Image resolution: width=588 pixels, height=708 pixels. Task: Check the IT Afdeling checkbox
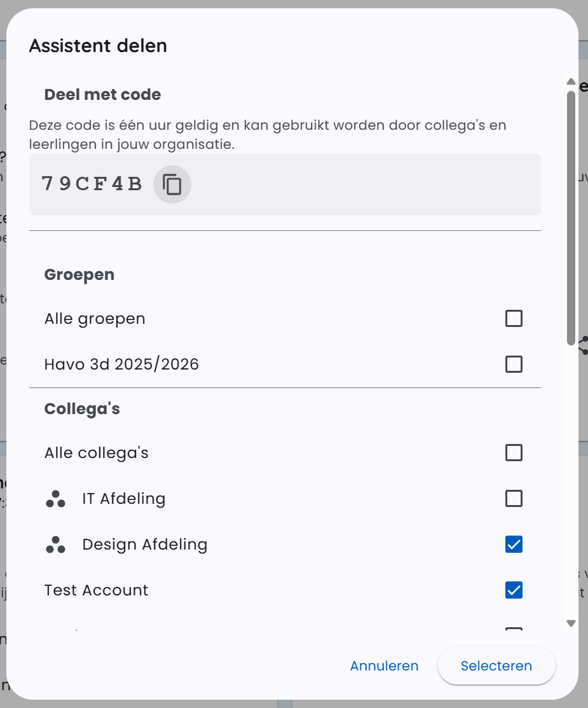[513, 499]
